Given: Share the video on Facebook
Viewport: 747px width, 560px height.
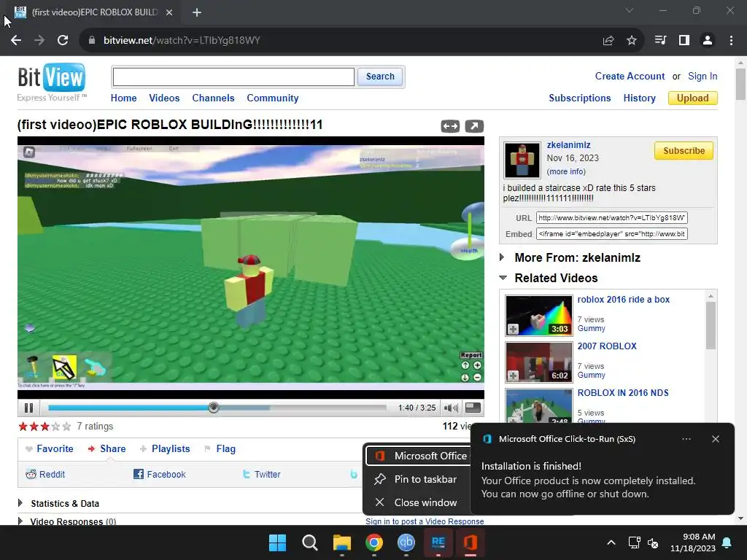Looking at the screenshot, I should click(160, 474).
